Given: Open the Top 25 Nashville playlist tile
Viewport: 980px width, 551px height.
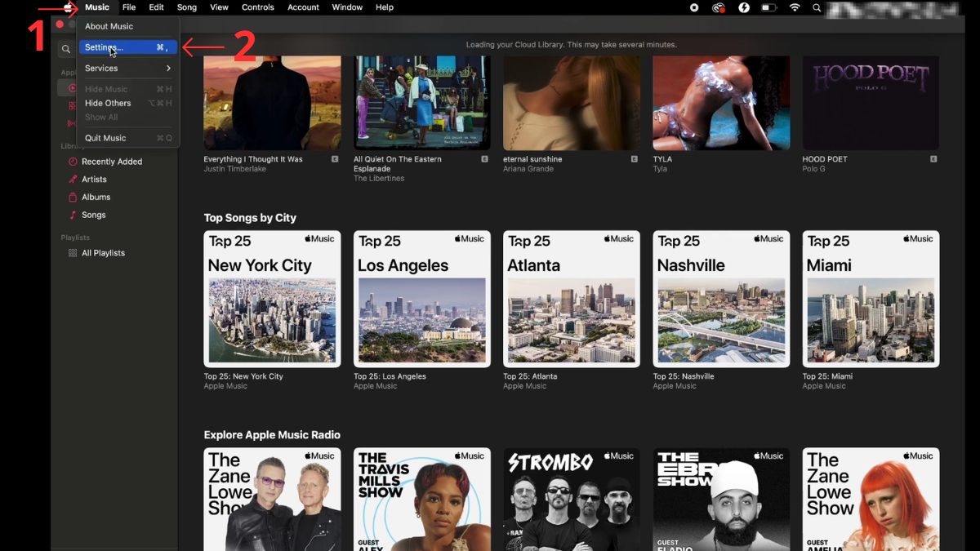Looking at the screenshot, I should [x=721, y=299].
